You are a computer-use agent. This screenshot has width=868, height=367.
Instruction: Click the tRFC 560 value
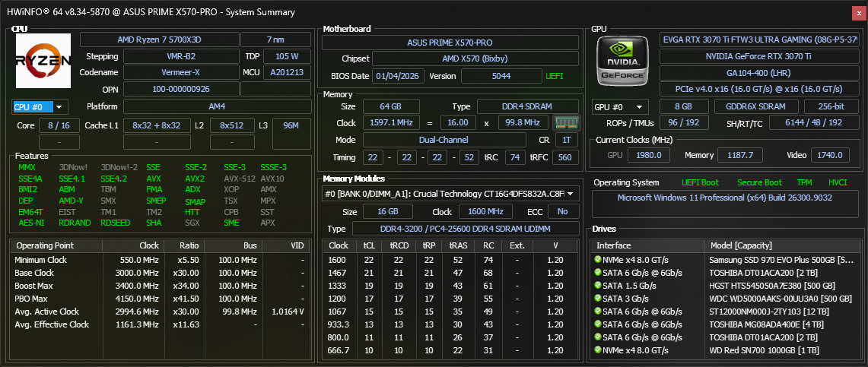pyautogui.click(x=564, y=157)
